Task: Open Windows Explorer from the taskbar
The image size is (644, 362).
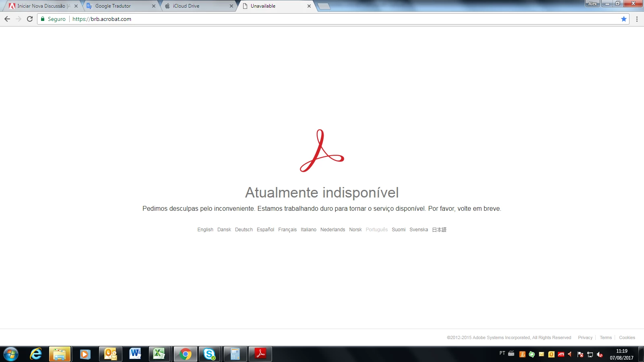Action: click(60, 354)
